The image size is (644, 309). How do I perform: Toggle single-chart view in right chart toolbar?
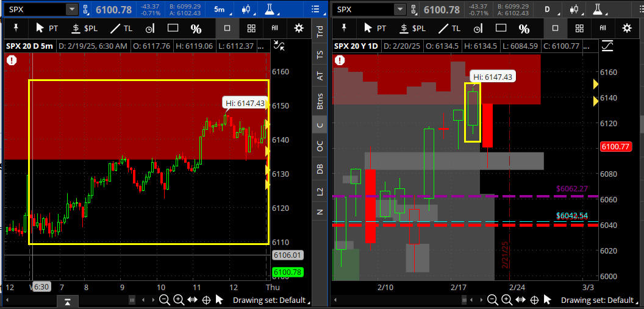(x=555, y=28)
